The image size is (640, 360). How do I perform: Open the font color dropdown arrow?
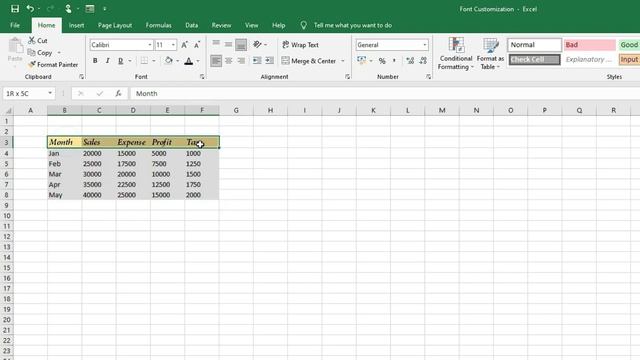[198, 61]
